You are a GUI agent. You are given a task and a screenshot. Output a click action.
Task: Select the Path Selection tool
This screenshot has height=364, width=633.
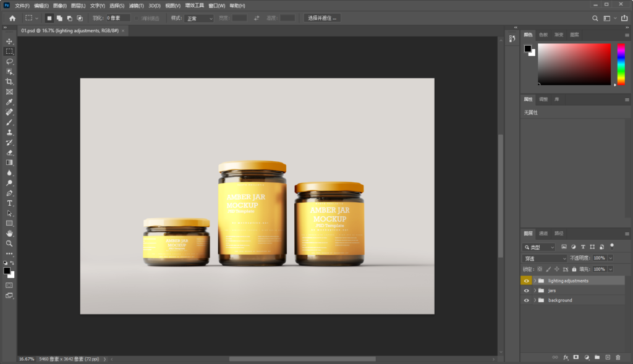9,213
